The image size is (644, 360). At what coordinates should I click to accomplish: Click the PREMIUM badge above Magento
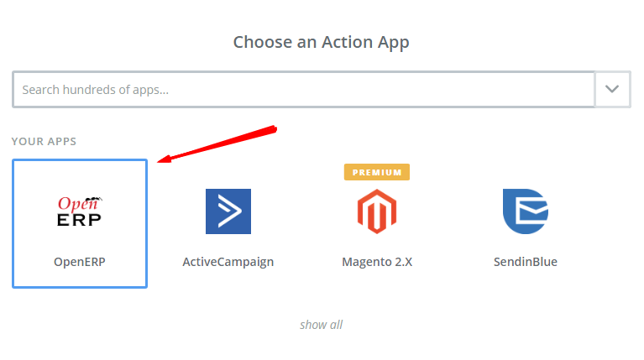(x=377, y=172)
